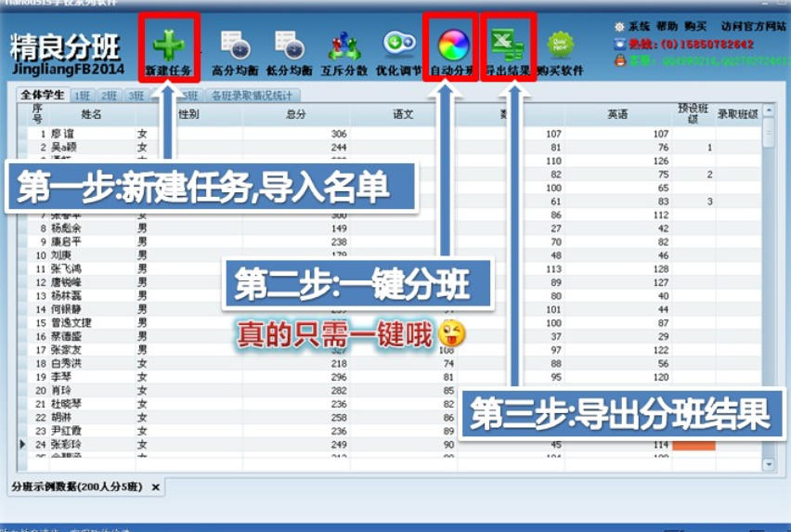Click preset class value 1 in row 2

point(709,148)
